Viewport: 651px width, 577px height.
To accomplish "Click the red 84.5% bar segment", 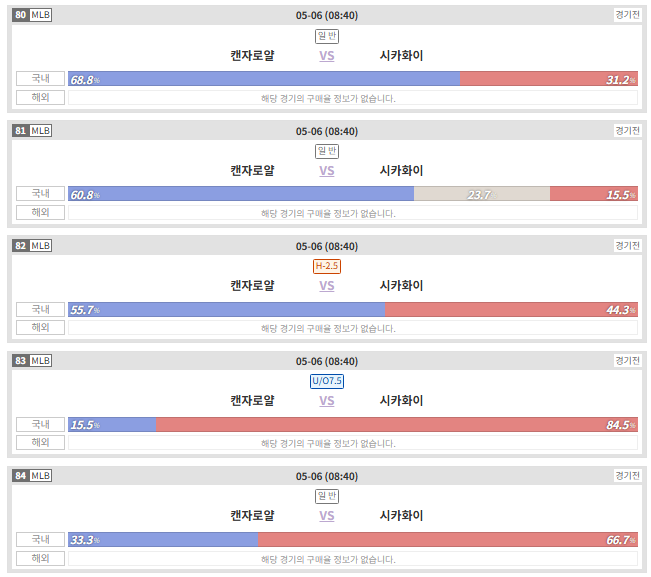I will (x=397, y=424).
